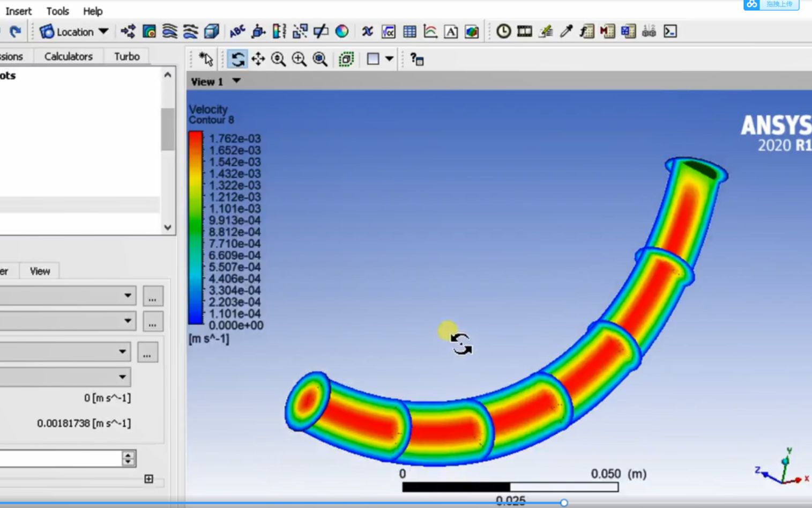Click into the white numeric input field

click(x=61, y=459)
